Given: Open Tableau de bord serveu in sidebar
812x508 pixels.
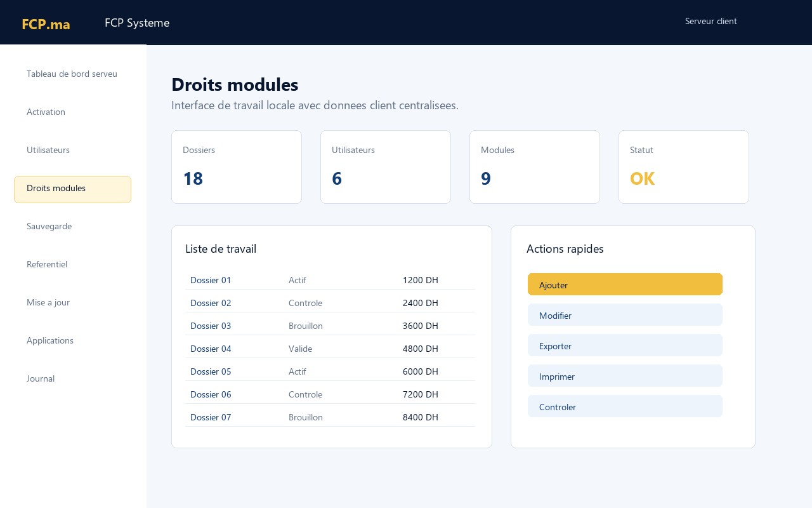Looking at the screenshot, I should point(72,74).
